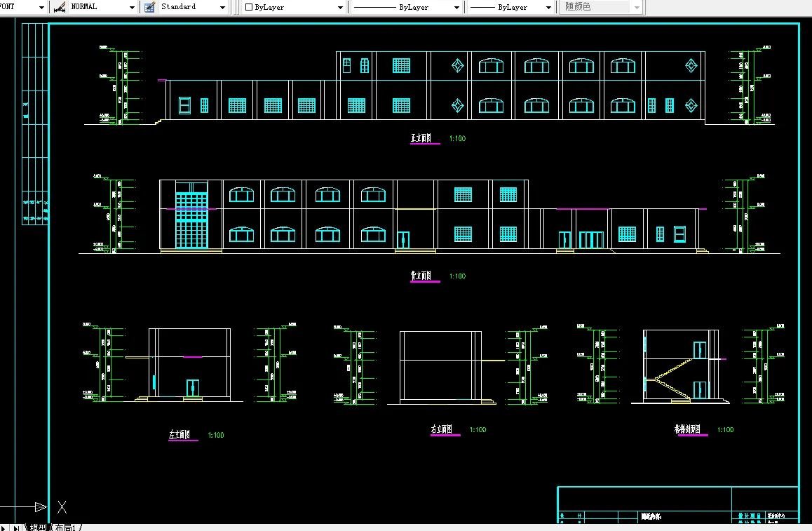
Task: Open the dimension style manager icon
Action: coord(60,7)
